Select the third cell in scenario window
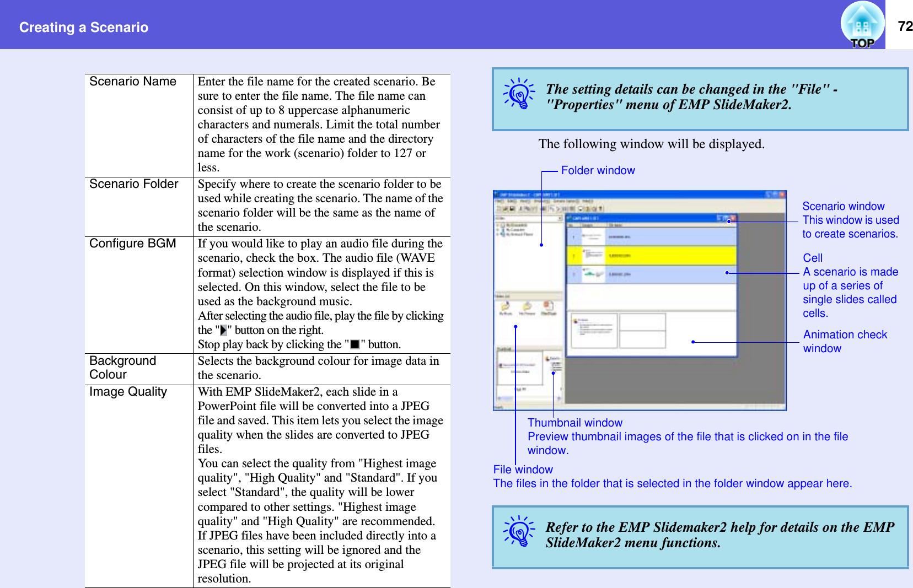The width and height of the screenshot is (913, 588). tap(652, 274)
